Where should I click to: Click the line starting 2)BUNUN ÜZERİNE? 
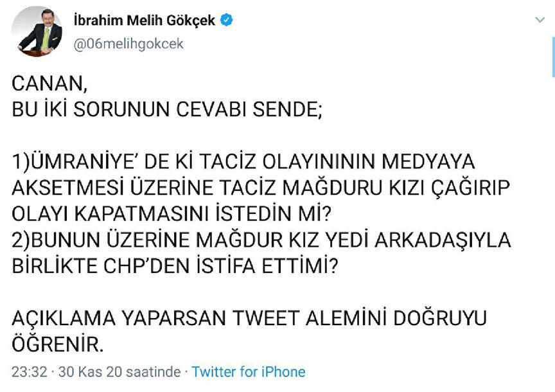[x=261, y=239]
